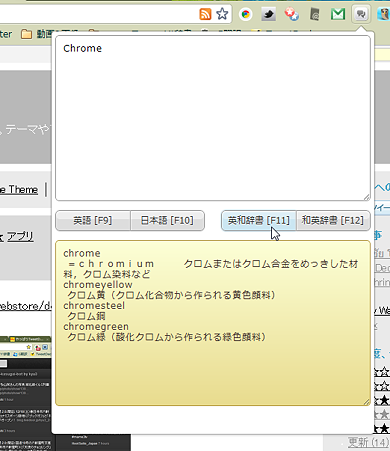The width and height of the screenshot is (390, 451).
Task: Open the dark screenshot thumbnail on page
Action: coord(26,393)
